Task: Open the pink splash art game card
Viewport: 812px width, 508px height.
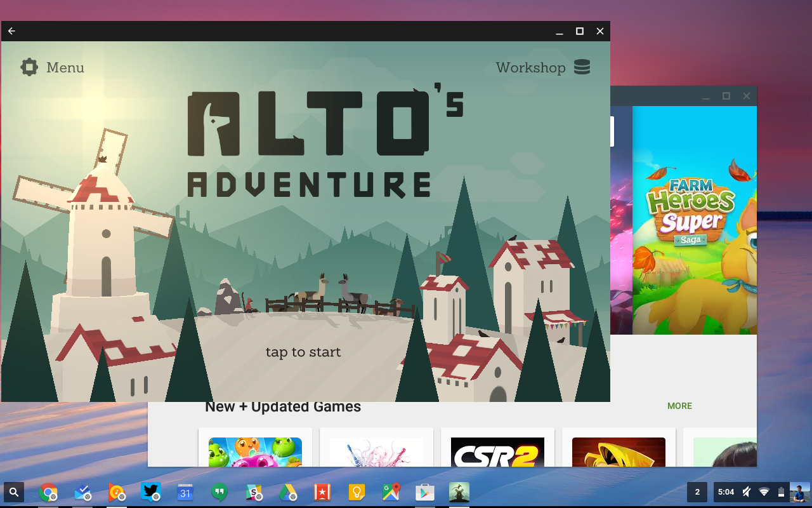Action: point(376,447)
